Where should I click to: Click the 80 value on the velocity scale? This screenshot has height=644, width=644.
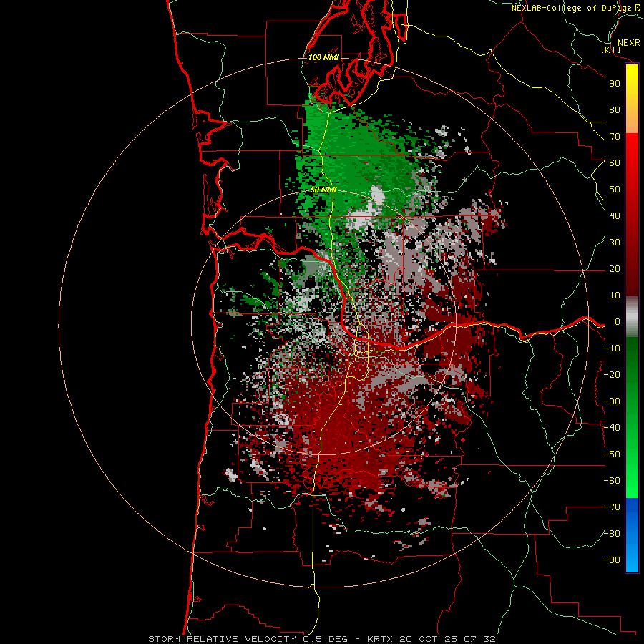[615, 110]
